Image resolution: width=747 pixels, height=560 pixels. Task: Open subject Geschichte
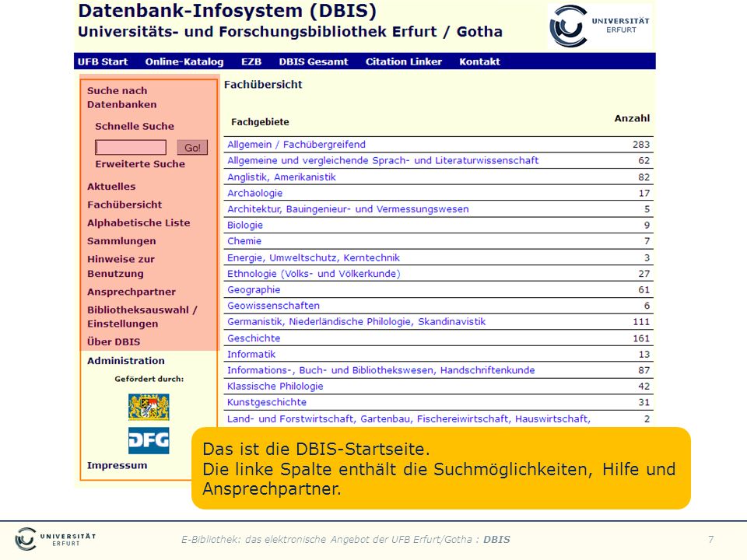click(254, 338)
